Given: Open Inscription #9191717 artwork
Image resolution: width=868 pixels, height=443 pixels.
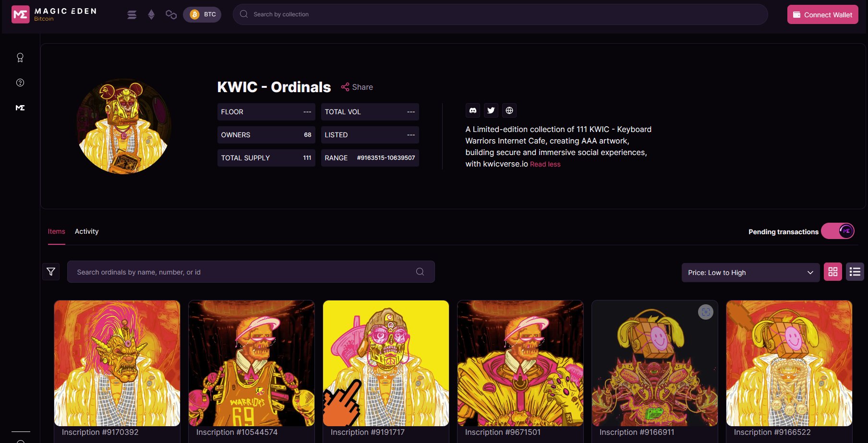Looking at the screenshot, I should [x=386, y=363].
